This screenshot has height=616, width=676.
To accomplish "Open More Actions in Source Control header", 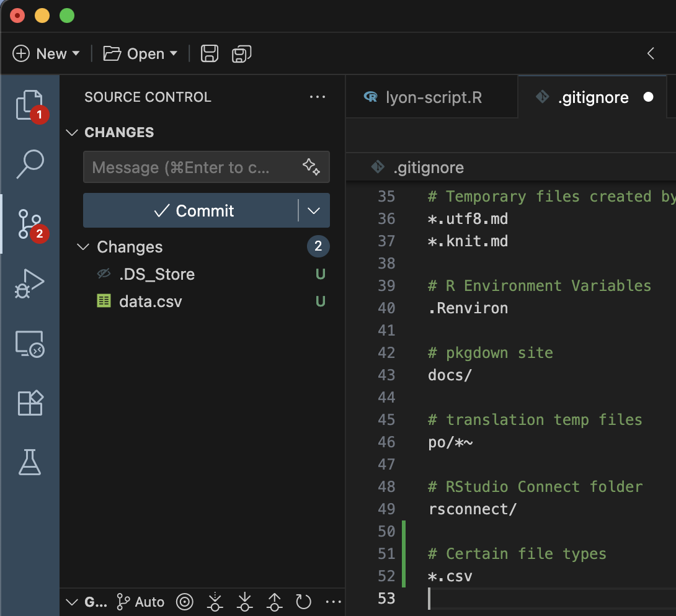I will 318,97.
